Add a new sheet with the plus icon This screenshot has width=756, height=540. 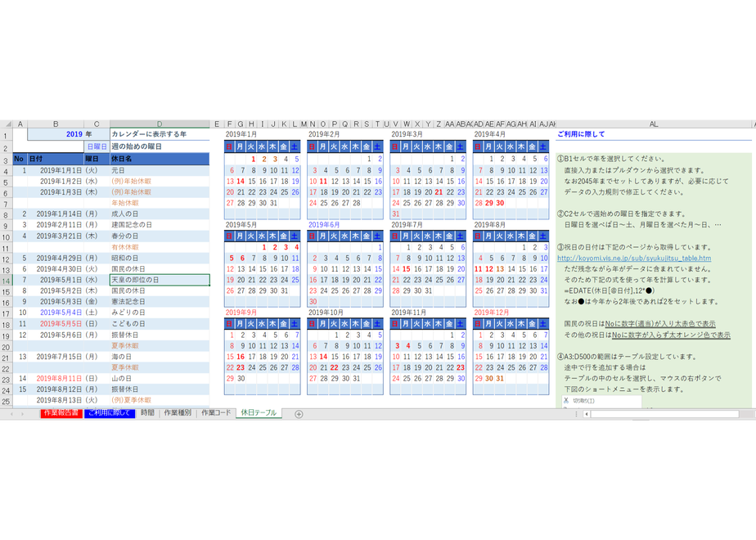pyautogui.click(x=299, y=414)
